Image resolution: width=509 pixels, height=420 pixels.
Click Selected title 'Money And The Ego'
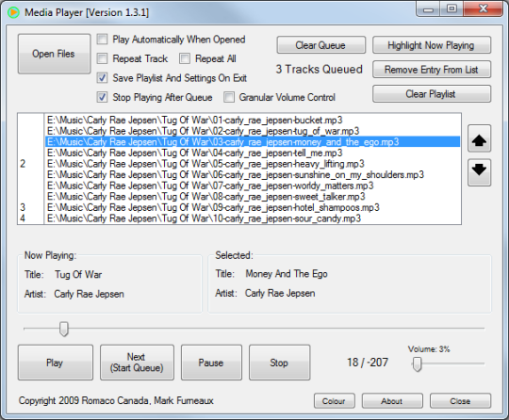point(287,274)
